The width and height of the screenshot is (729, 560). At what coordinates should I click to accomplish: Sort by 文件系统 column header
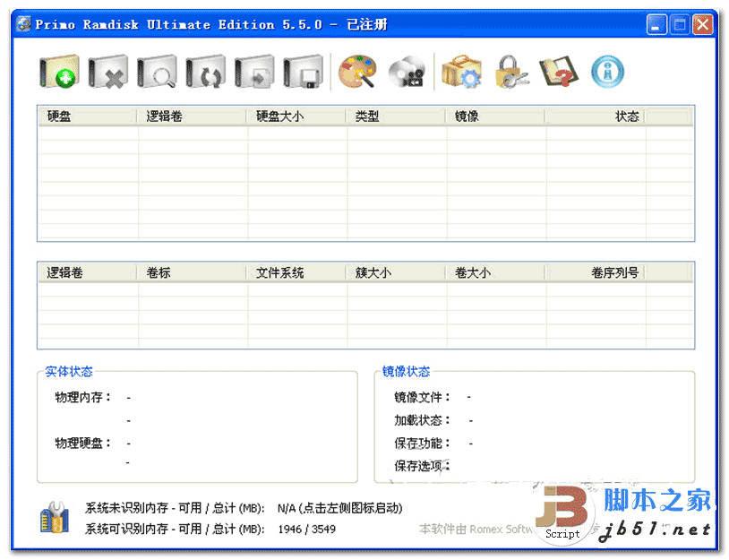click(x=296, y=272)
